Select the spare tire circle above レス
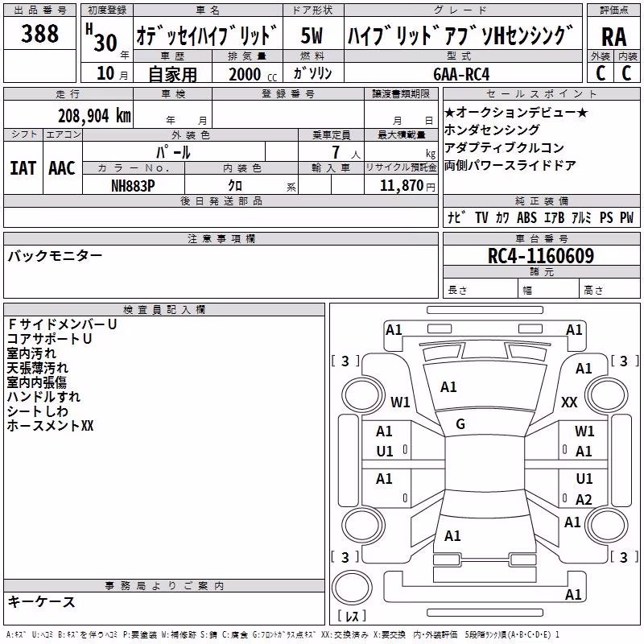This screenshot has width=644, height=644. 352,588
